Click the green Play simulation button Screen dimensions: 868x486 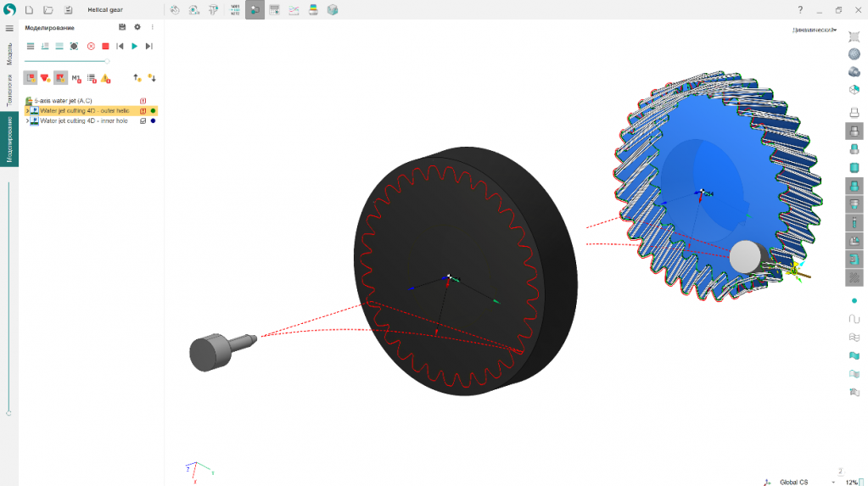tap(134, 46)
